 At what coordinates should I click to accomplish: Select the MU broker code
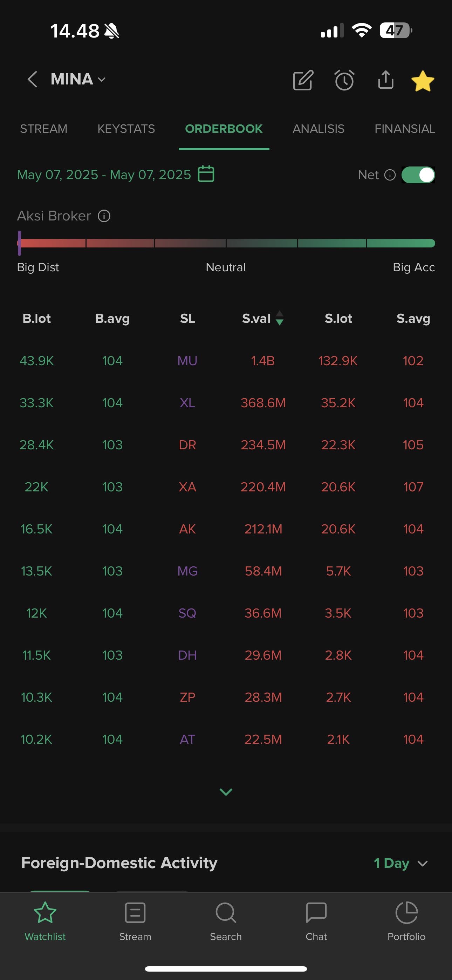coord(187,361)
